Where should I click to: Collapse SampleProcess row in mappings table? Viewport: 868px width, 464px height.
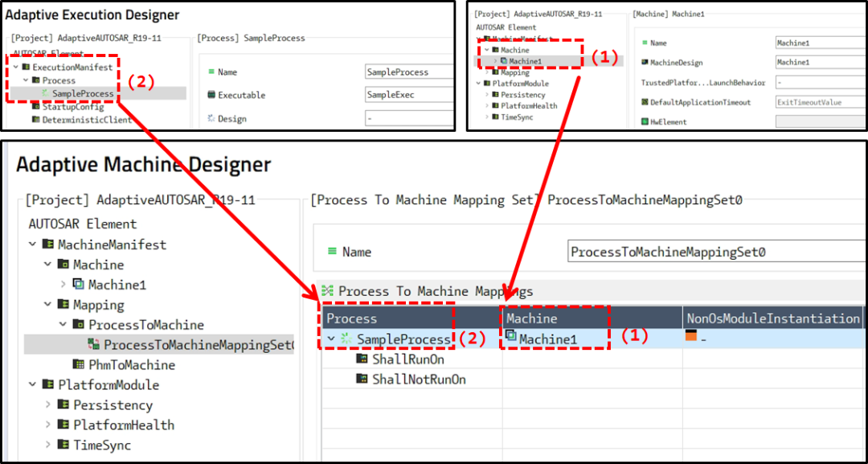coord(332,339)
